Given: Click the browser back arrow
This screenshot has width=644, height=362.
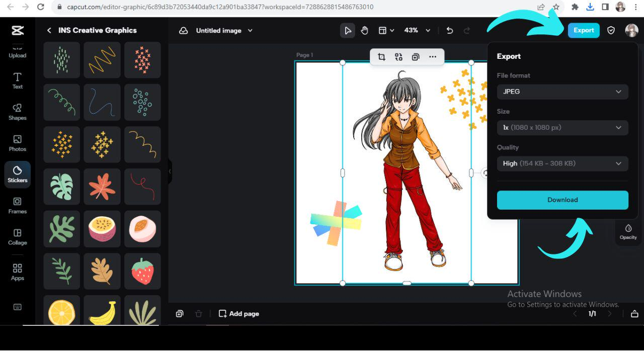Looking at the screenshot, I should point(10,7).
